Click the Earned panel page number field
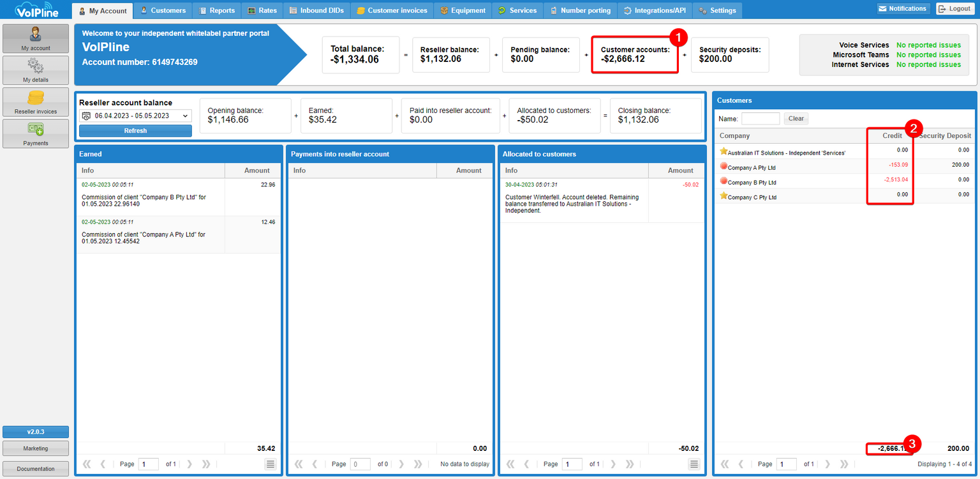Screen dimensions: 980x479 point(148,464)
